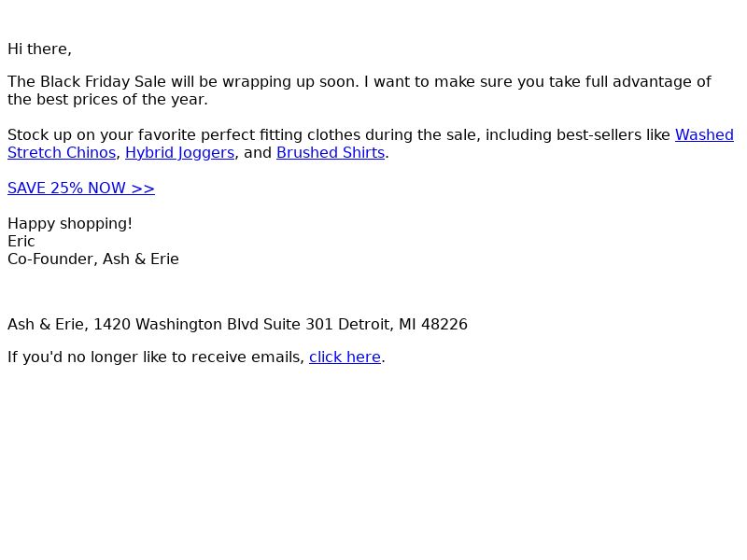Click the 'Washed' link word
The height and width of the screenshot is (560, 747).
(704, 135)
